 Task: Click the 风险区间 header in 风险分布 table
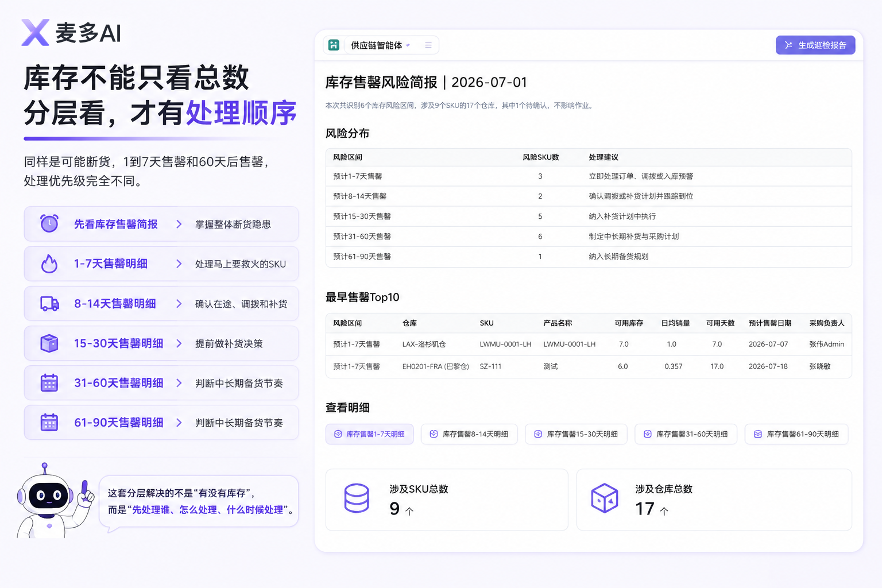click(347, 157)
